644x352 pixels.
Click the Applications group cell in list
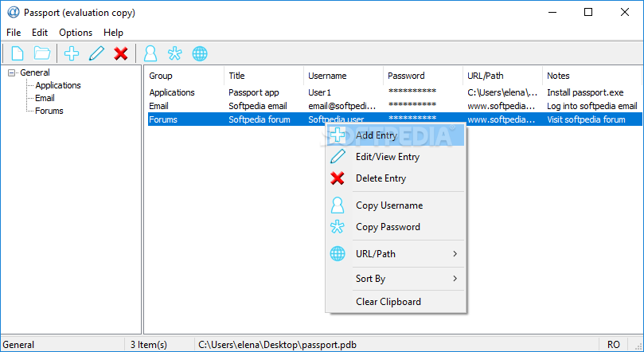(172, 92)
